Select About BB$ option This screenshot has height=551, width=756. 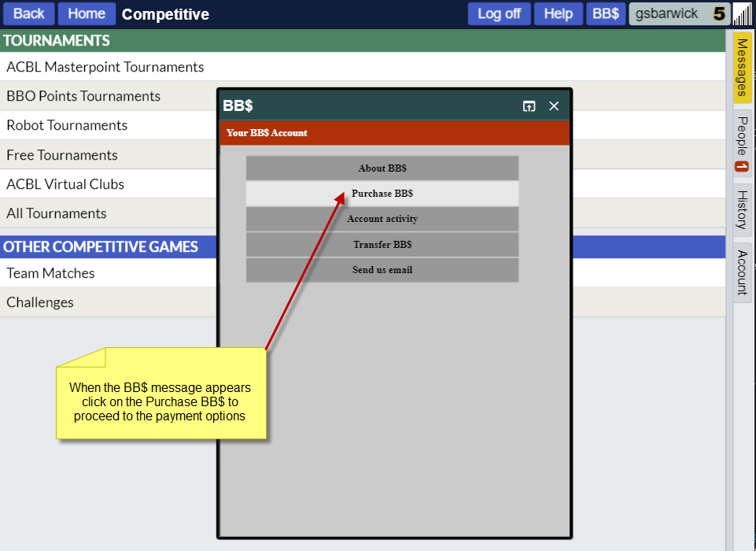click(382, 168)
